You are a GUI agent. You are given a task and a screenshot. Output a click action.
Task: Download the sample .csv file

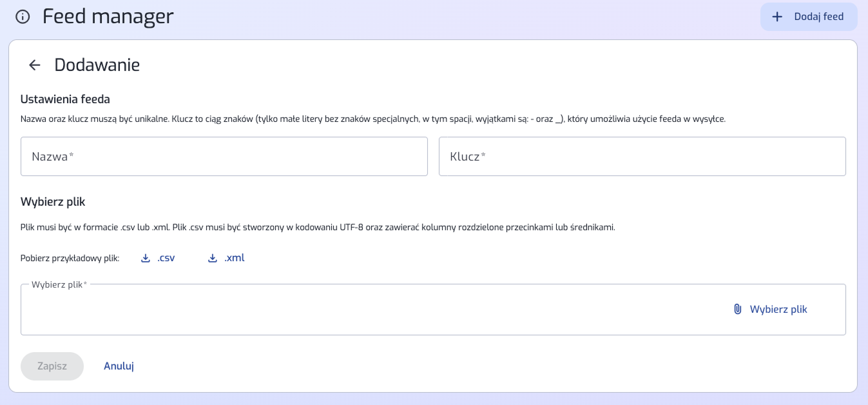[166, 259]
